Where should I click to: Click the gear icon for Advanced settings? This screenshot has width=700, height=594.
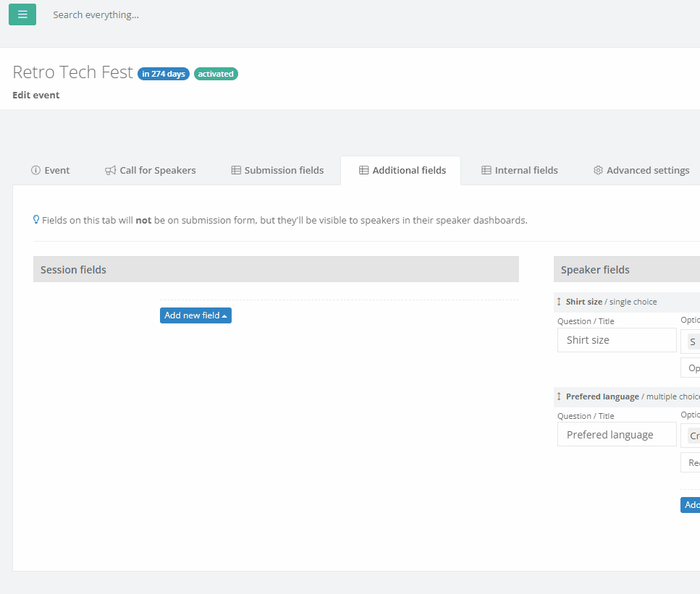click(598, 171)
